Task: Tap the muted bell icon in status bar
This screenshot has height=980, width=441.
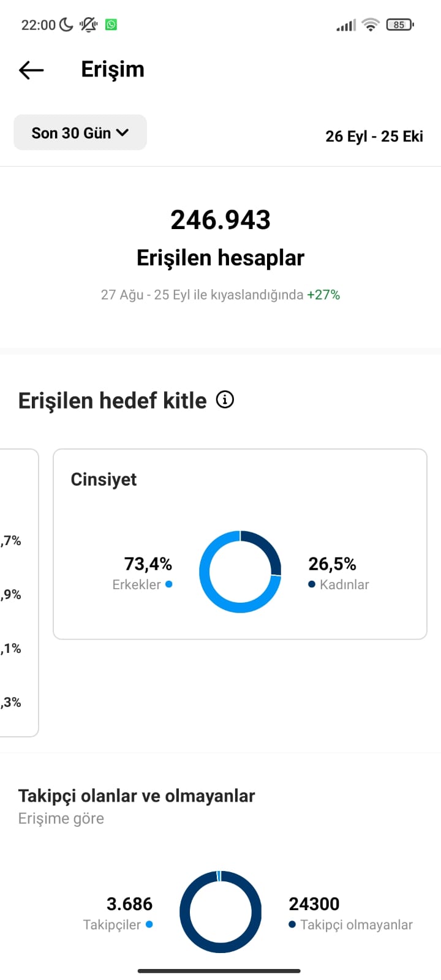Action: pos(89,24)
